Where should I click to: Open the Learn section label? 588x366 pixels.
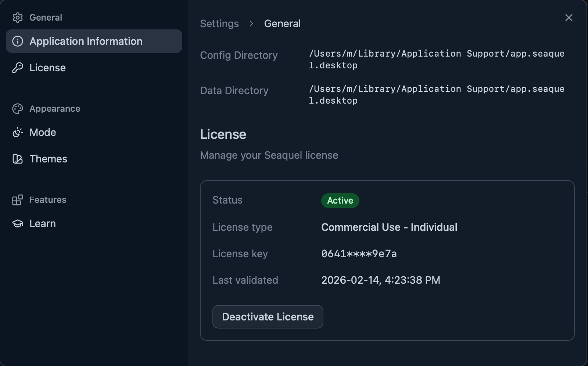43,223
